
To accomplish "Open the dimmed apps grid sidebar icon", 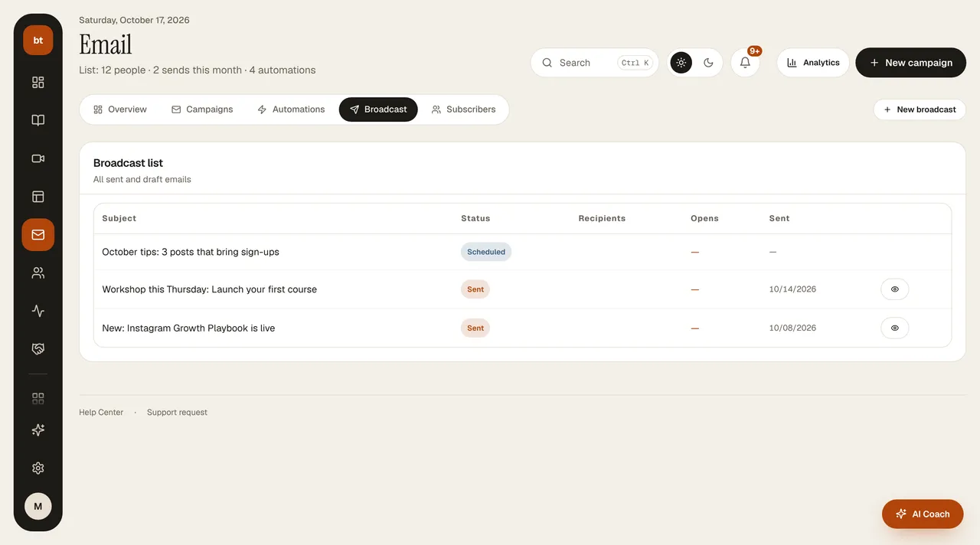I will [x=38, y=398].
